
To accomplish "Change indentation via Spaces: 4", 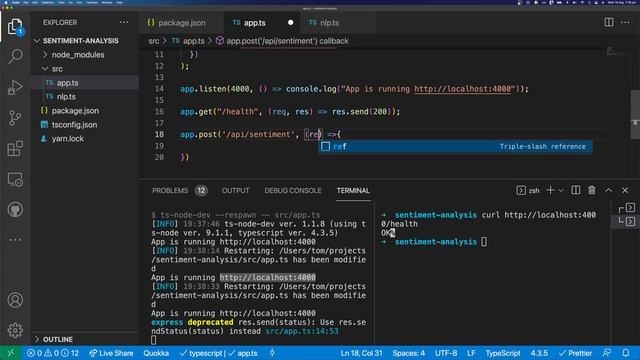I will tap(409, 353).
